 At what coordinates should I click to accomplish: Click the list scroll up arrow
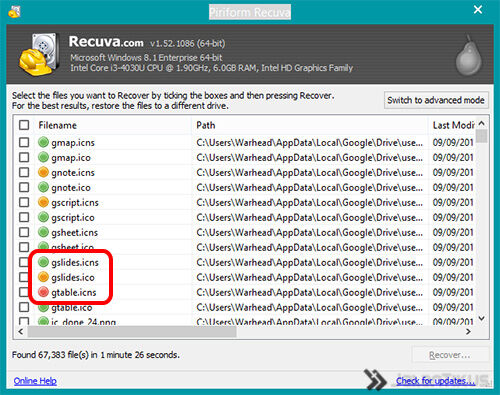pos(482,123)
